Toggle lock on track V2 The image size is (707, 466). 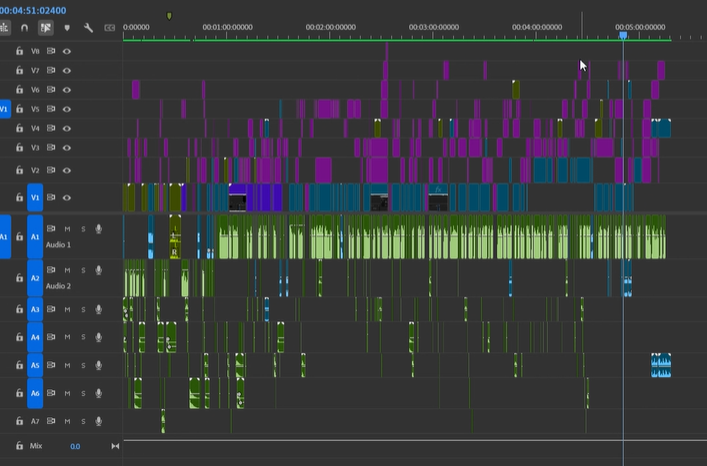[19, 170]
